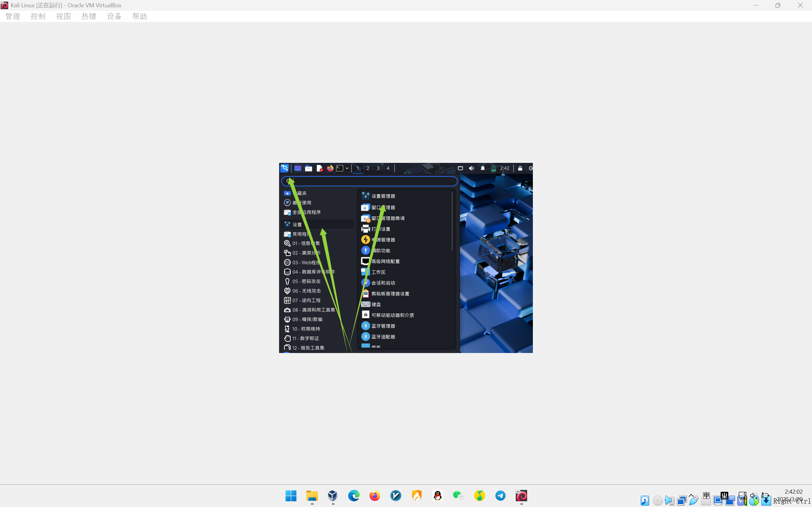Viewport: 812px width, 507px height.
Task: Open the 视图 menu in VirtualBox menubar
Action: tap(63, 16)
